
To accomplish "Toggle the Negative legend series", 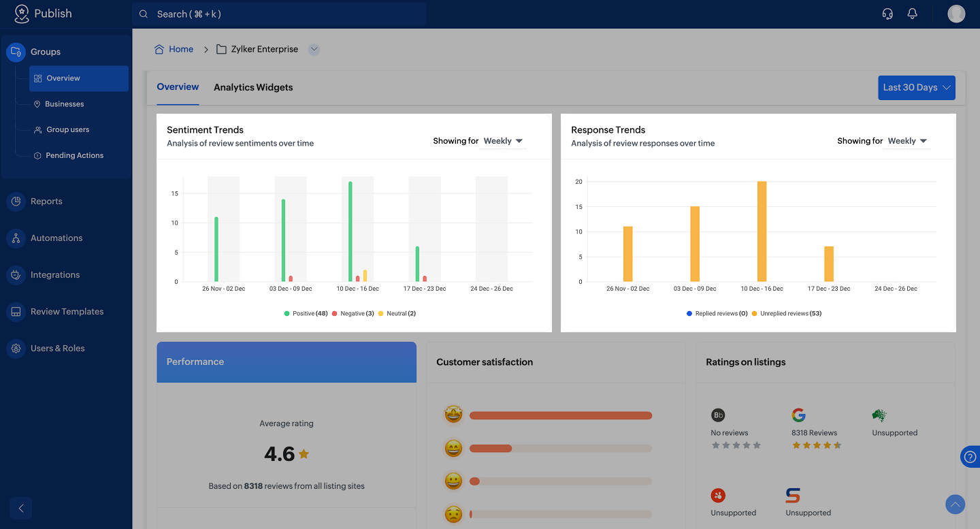I will click(x=353, y=314).
